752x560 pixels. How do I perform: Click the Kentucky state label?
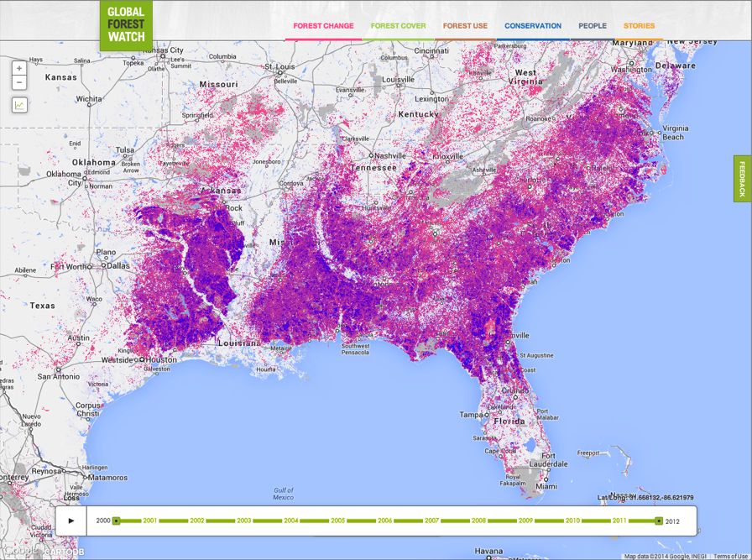[x=418, y=114]
